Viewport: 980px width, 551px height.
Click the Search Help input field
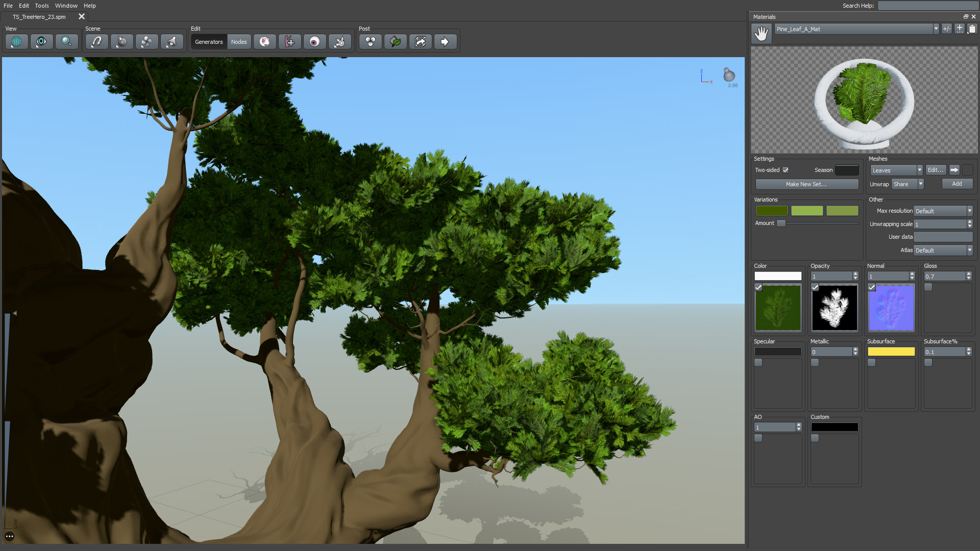[x=927, y=6]
